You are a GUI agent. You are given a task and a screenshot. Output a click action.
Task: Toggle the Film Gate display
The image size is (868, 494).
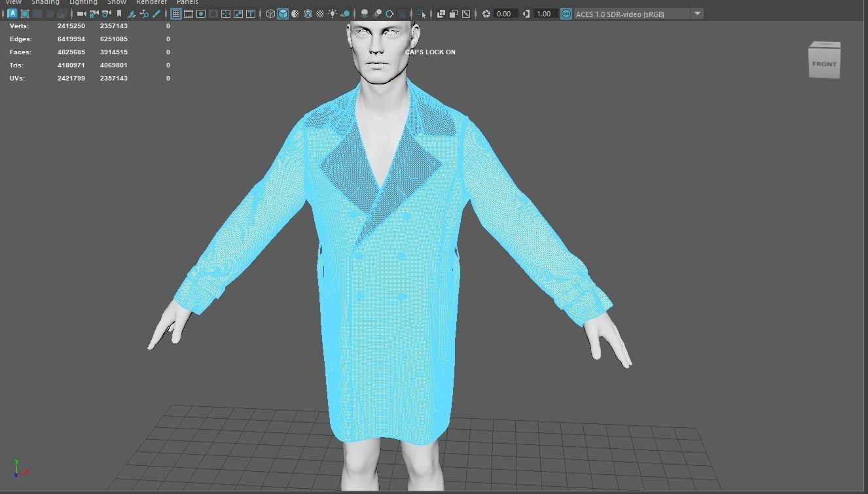189,14
